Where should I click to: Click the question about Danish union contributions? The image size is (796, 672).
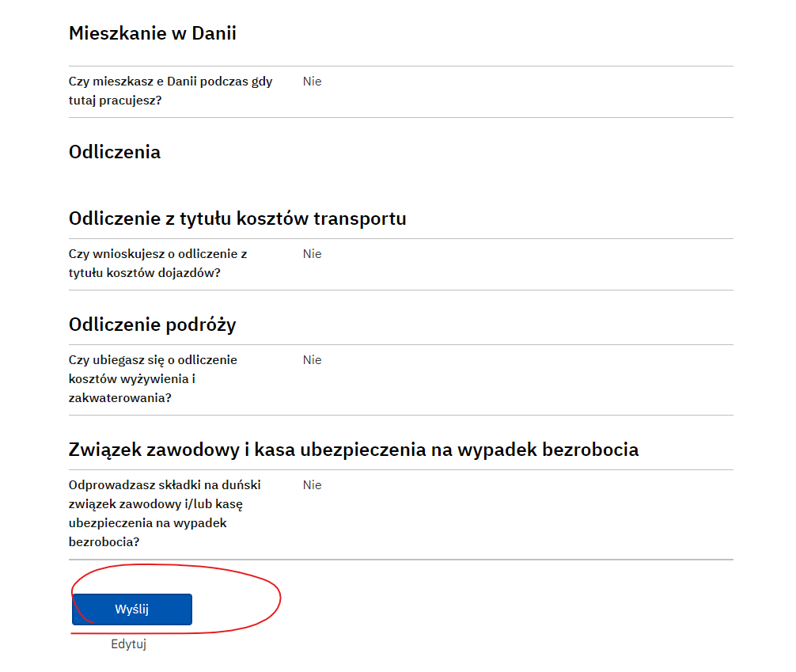tap(165, 514)
